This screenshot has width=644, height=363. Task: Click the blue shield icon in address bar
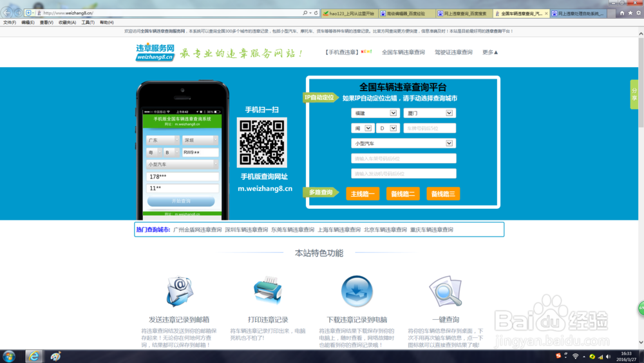(28, 13)
